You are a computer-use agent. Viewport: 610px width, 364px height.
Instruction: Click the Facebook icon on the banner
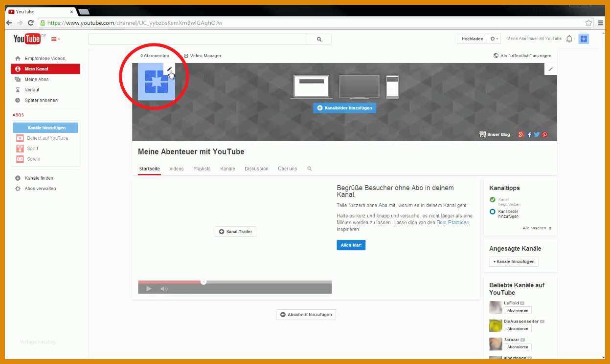[x=529, y=134]
